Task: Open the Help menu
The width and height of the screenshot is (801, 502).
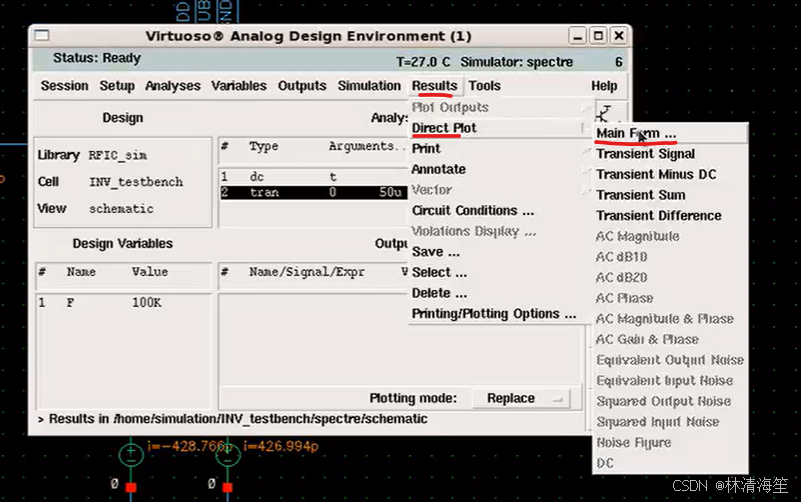Action: (x=604, y=86)
